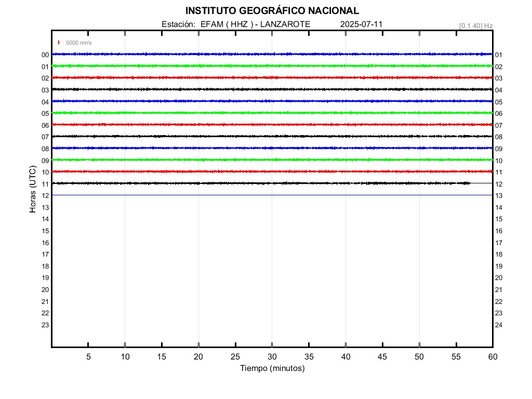Screen dimensions: 532x399
Task: Click minute tick label 45 on time axis
Action: point(382,356)
